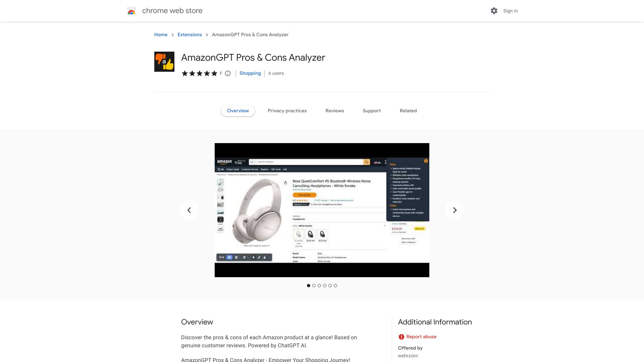
Task: Click the fourth carousel dot indicator
Action: tap(324, 286)
